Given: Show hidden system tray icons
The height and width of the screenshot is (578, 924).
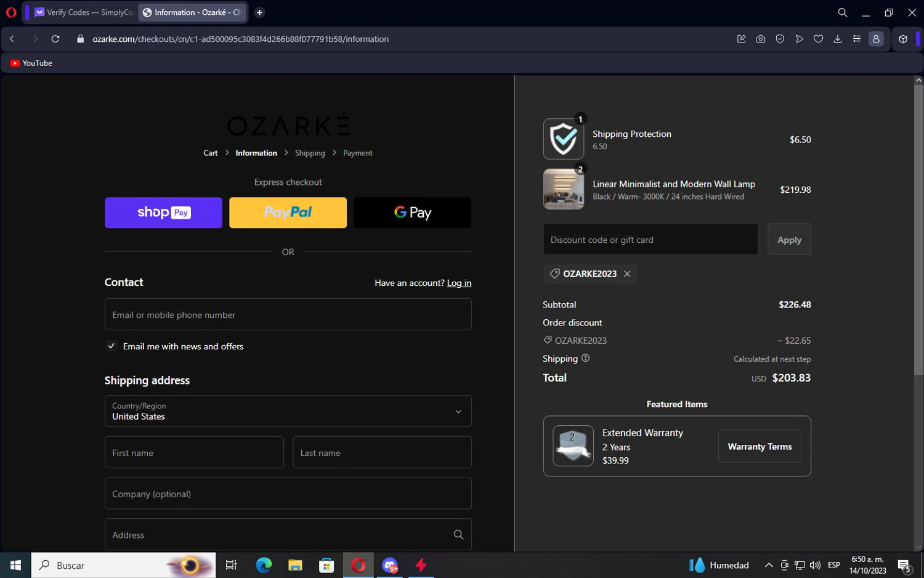Looking at the screenshot, I should click(769, 565).
